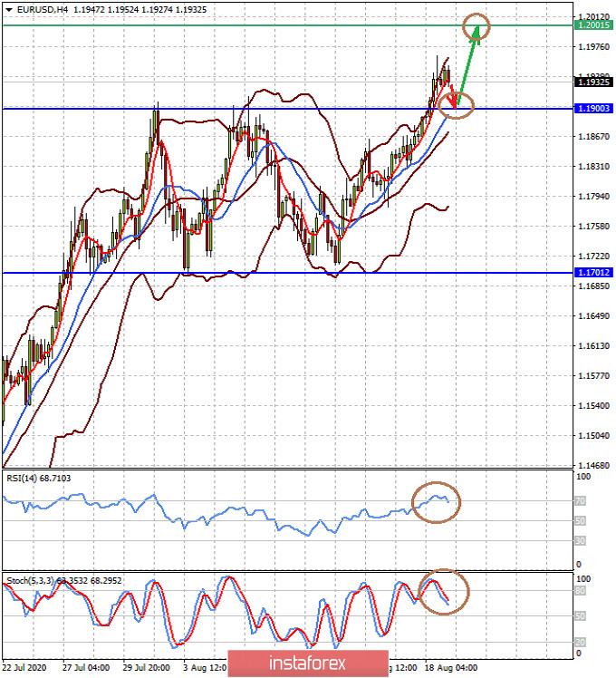
Task: Select the blue 1.17012 support level label
Action: click(593, 273)
